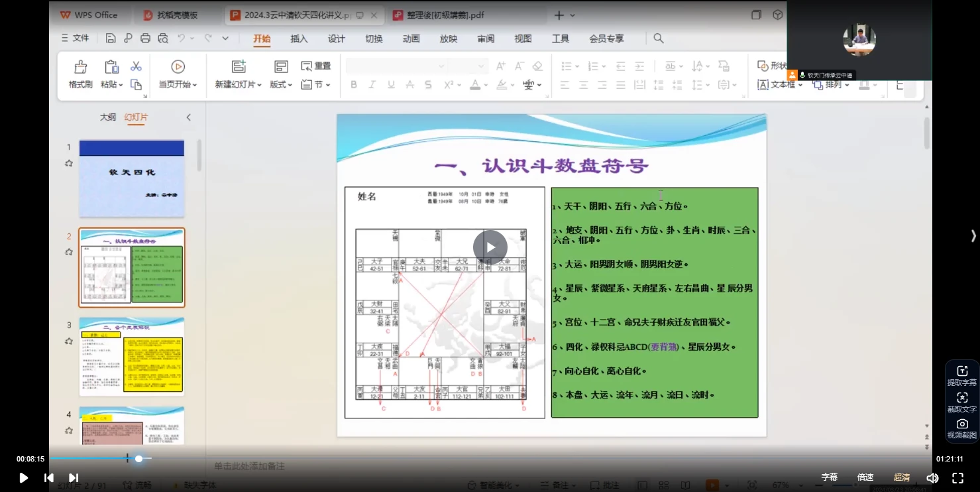This screenshot has height=492, width=980.
Task: Open the 文本框 text box dropdown
Action: tap(779, 84)
